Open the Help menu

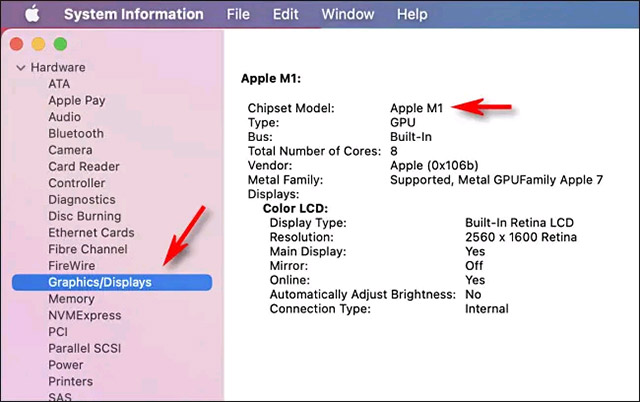(412, 14)
